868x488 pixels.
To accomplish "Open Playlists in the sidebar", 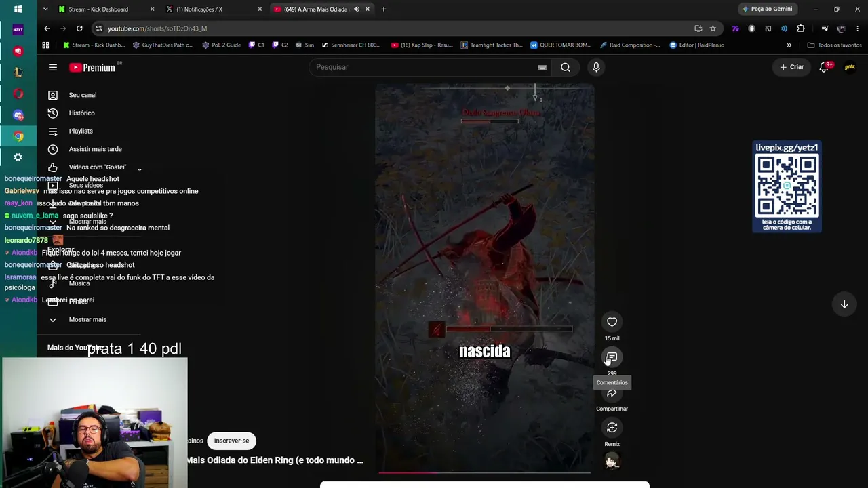I will click(x=81, y=131).
